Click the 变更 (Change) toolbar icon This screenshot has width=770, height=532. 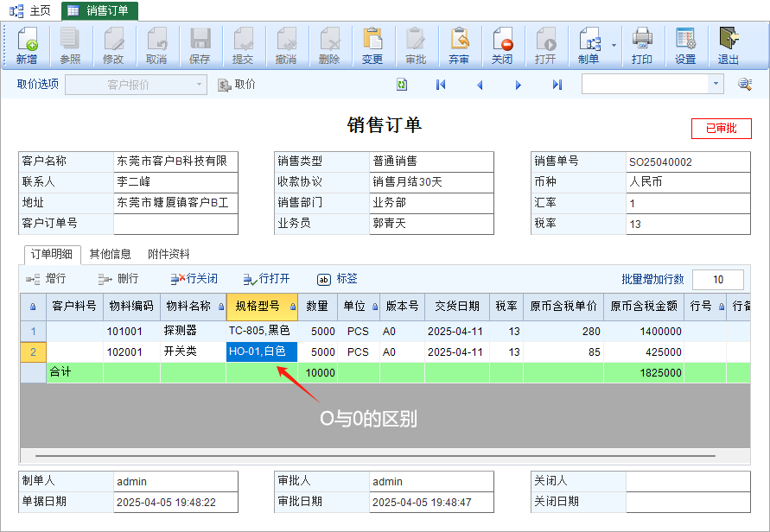pyautogui.click(x=372, y=46)
